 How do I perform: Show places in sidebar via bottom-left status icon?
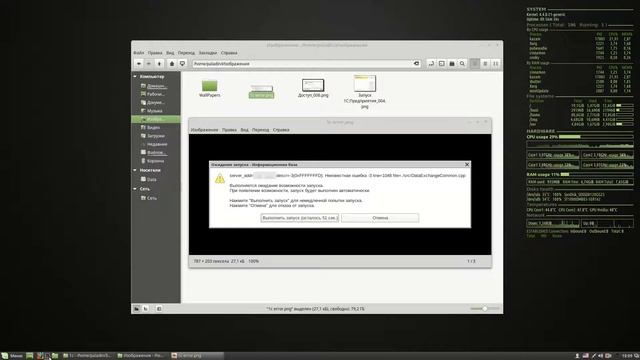[x=136, y=309]
